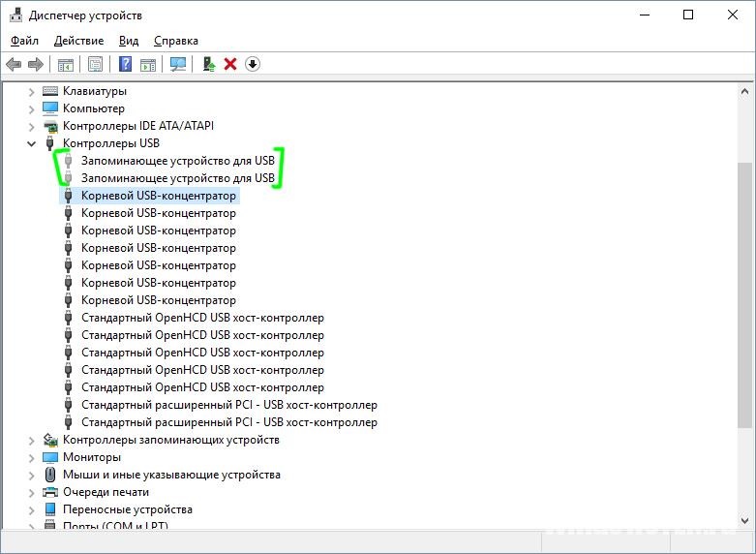The image size is (756, 554).
Task: Select Переносные устройства tree item
Action: [128, 509]
